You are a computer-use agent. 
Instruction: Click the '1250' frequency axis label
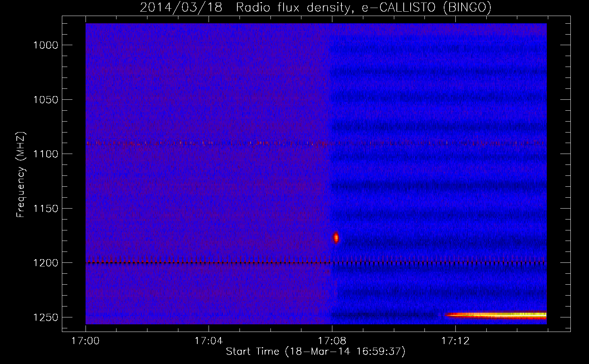46,317
